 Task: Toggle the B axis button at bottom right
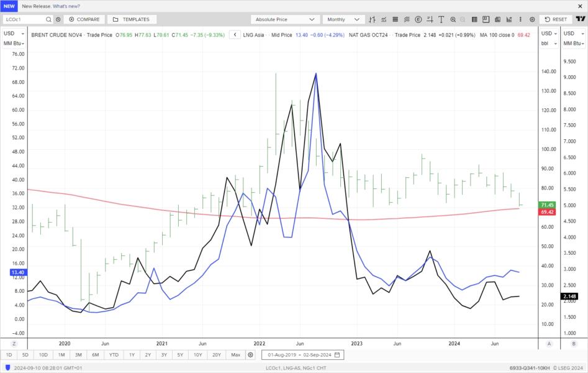(574, 344)
